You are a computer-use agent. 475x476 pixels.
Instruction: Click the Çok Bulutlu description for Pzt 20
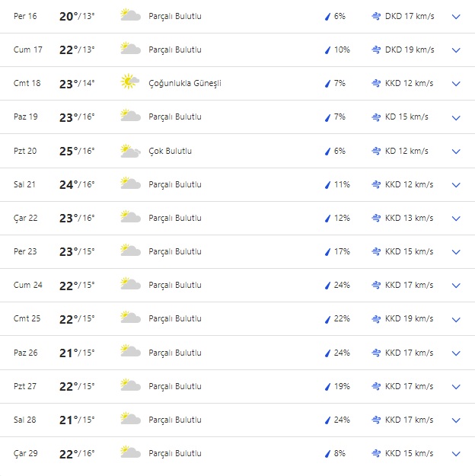pyautogui.click(x=170, y=151)
